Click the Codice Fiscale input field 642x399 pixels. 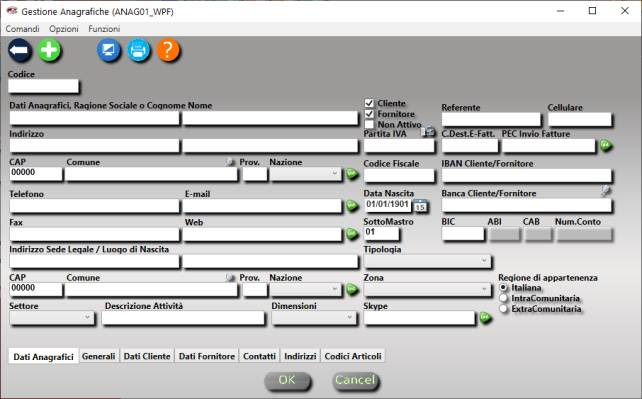point(399,175)
